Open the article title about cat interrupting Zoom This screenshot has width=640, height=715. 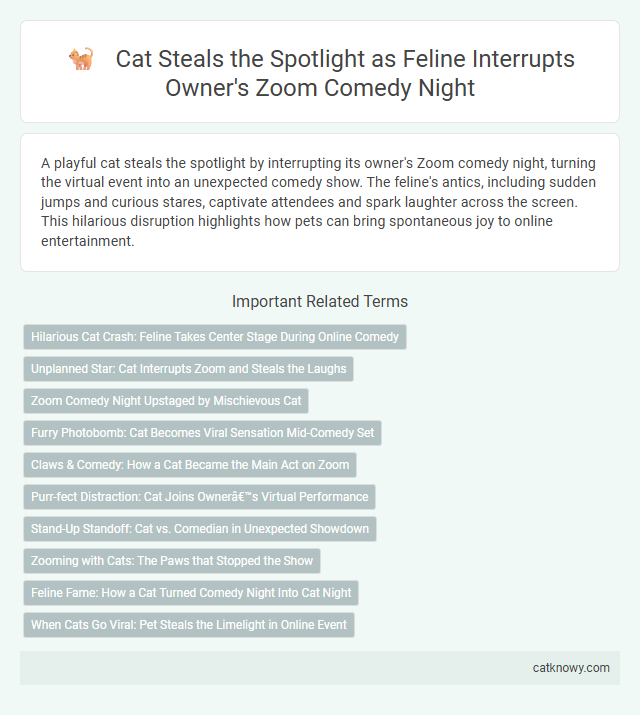320,73
